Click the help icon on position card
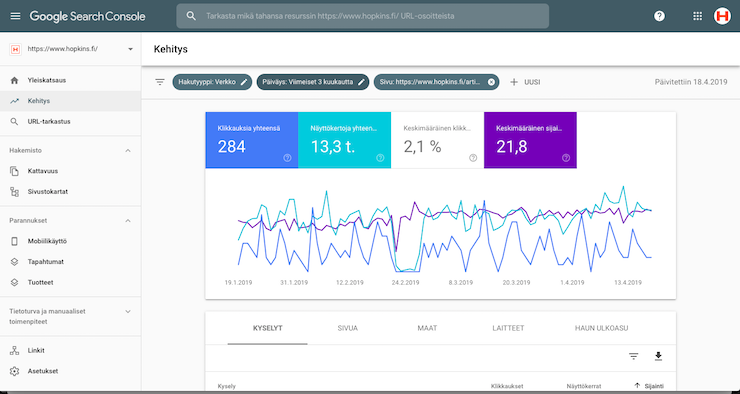740x394 pixels. [566, 158]
